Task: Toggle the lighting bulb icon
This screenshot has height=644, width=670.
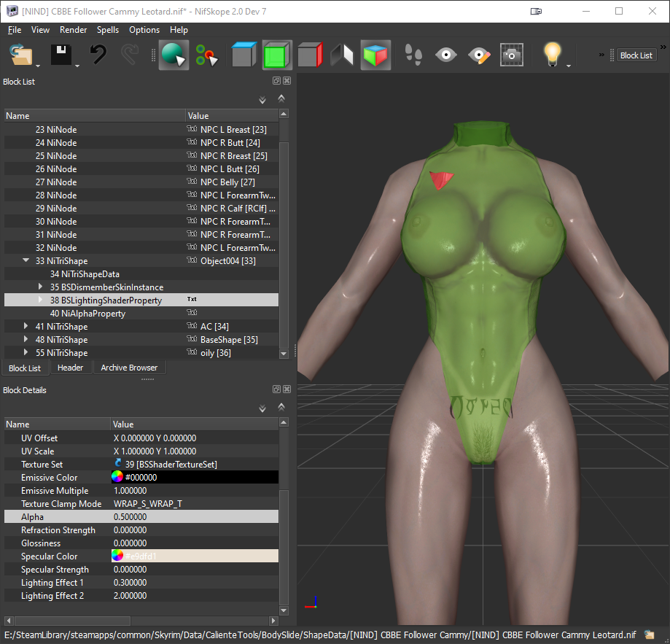Action: pyautogui.click(x=552, y=54)
